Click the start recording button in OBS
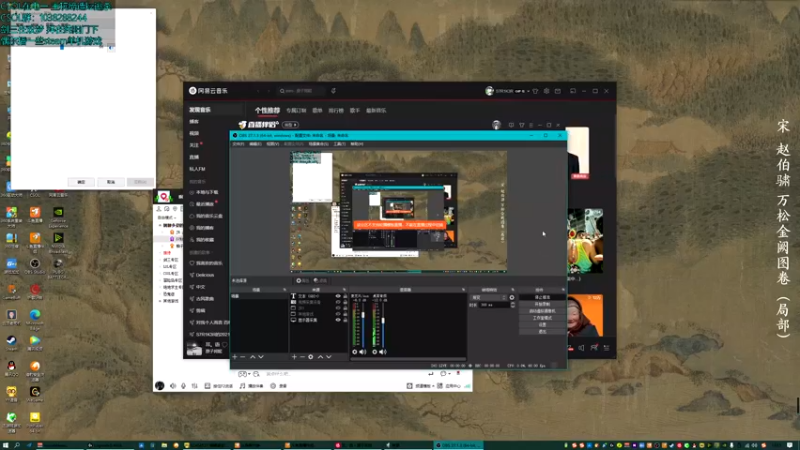This screenshot has height=450, width=800. pyautogui.click(x=542, y=304)
